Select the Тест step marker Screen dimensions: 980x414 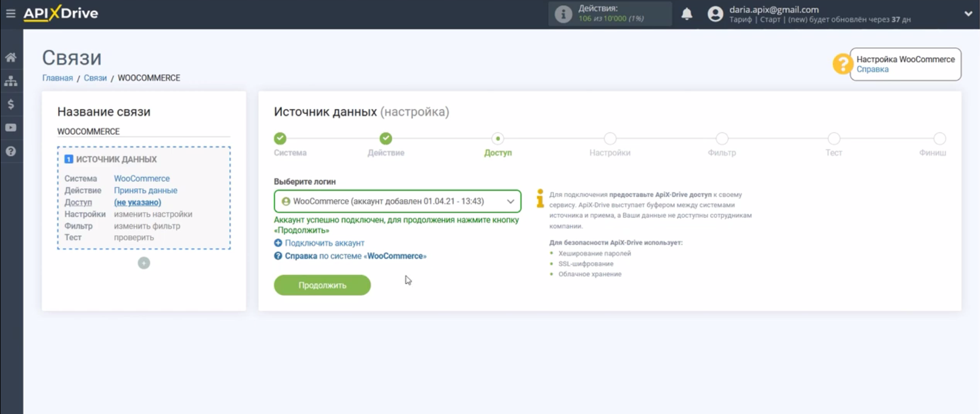coord(834,139)
